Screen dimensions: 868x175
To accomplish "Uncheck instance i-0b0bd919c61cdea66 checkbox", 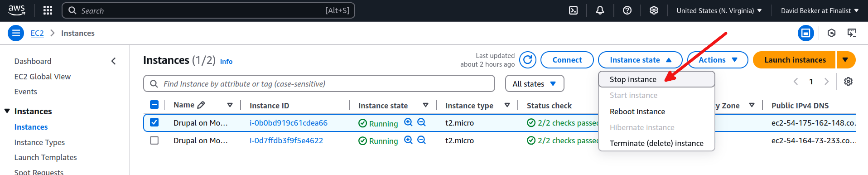I will 154,122.
